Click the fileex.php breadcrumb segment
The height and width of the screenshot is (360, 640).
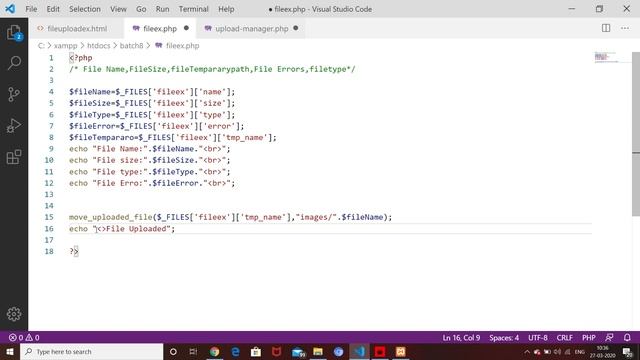pyautogui.click(x=182, y=46)
